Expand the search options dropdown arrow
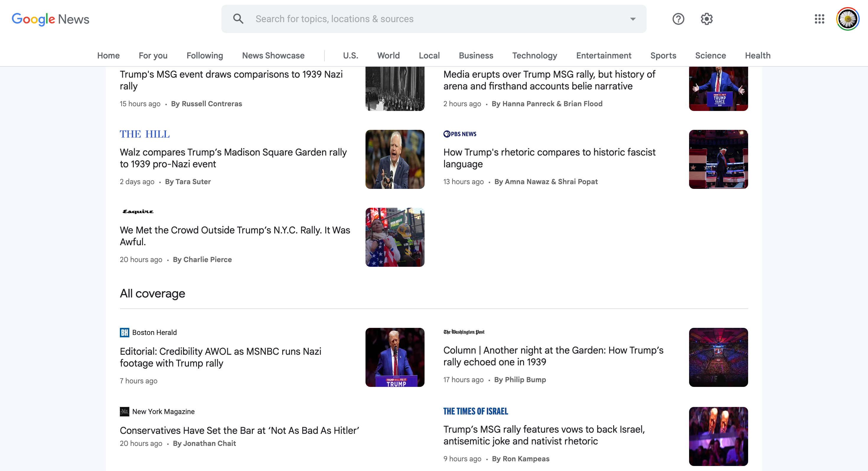The height and width of the screenshot is (471, 868). 633,19
